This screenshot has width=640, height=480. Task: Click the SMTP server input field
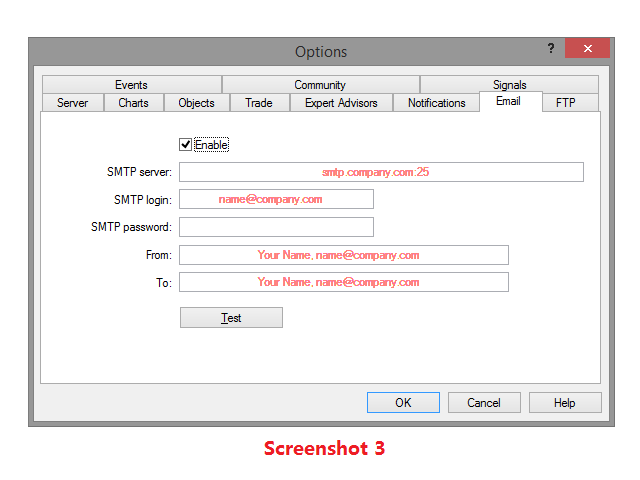pos(381,172)
